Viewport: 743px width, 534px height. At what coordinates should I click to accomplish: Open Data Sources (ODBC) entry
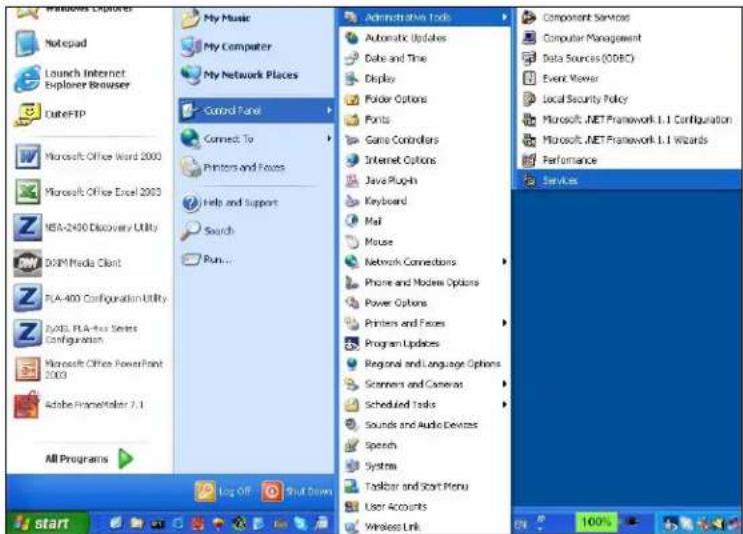point(628,58)
